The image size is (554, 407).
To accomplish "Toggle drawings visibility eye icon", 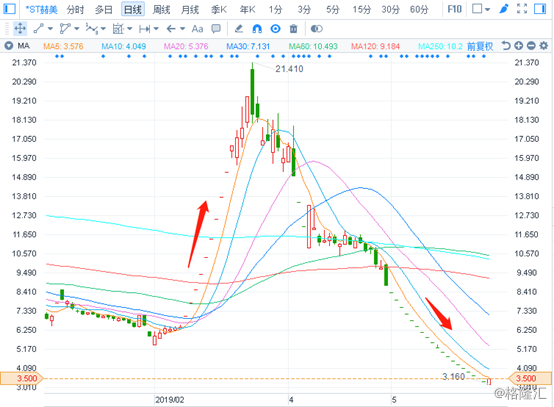I will 275,29.
